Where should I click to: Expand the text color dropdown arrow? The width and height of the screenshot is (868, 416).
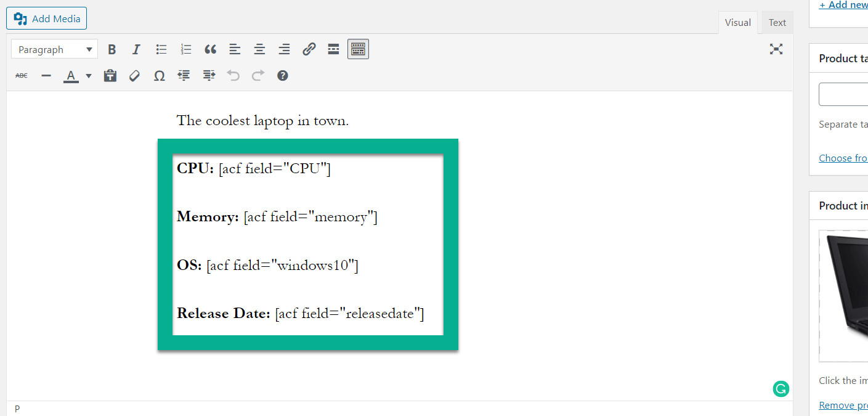coord(89,76)
